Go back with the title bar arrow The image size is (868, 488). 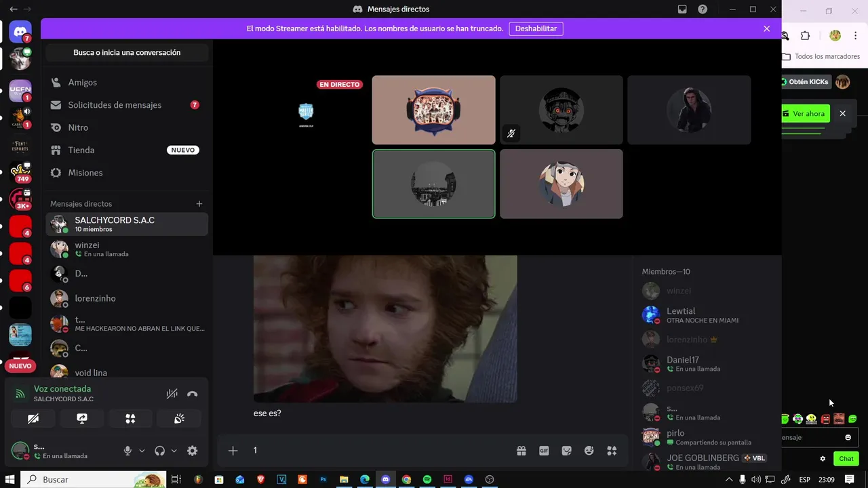click(x=14, y=9)
